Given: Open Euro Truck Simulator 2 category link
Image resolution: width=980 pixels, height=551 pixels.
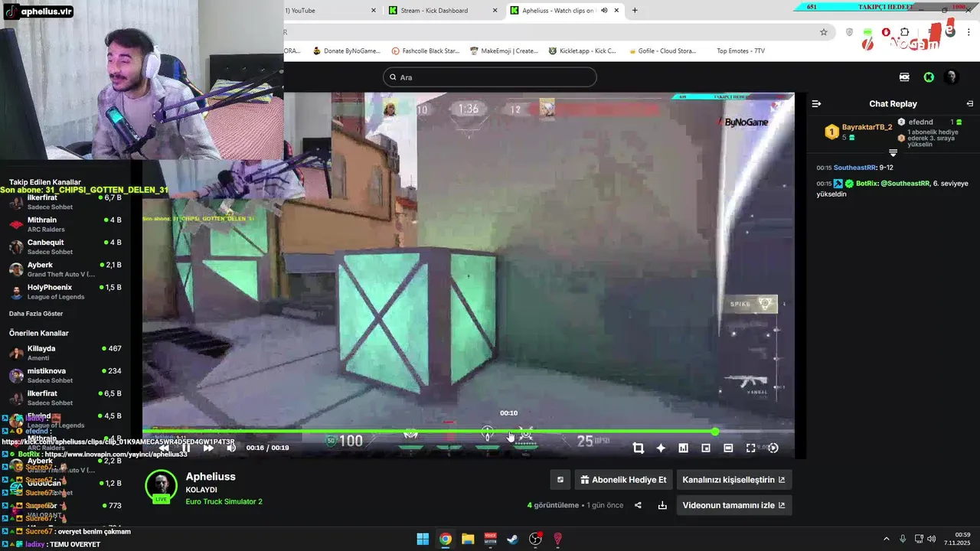Looking at the screenshot, I should coord(224,502).
